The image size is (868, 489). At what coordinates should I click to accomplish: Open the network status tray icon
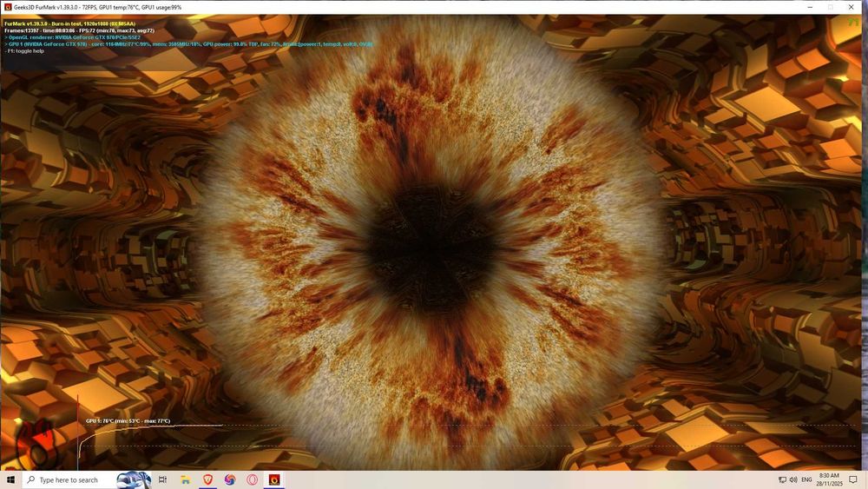(x=782, y=479)
